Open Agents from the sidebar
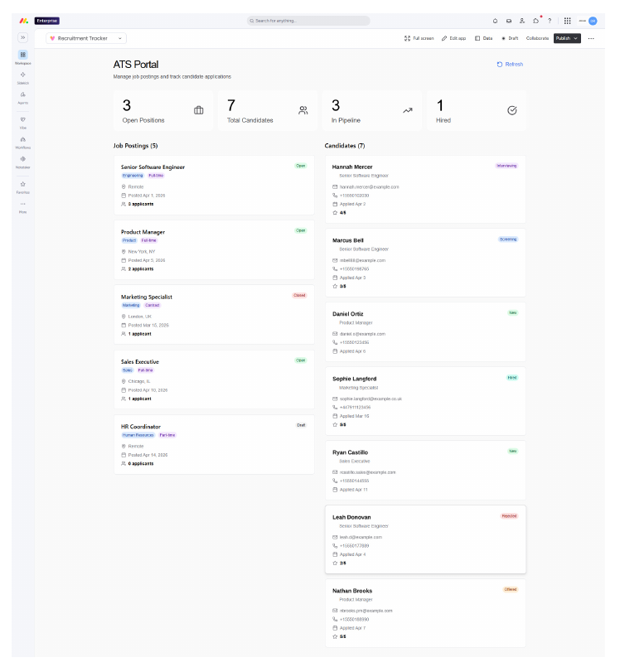 tap(22, 94)
